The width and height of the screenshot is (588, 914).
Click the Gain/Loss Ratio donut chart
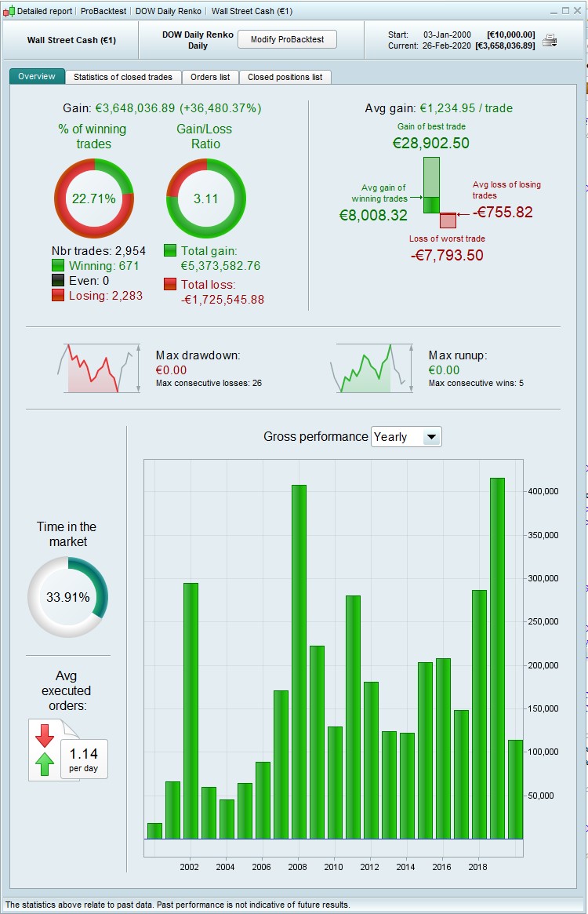point(205,198)
